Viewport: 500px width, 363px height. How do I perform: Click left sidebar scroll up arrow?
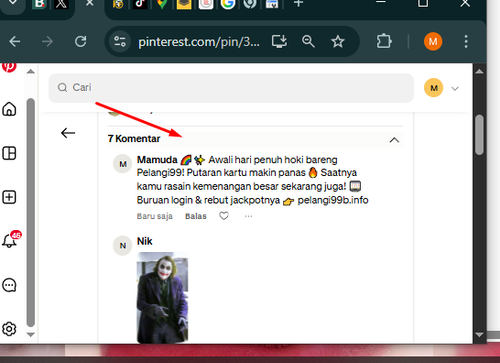(31, 71)
